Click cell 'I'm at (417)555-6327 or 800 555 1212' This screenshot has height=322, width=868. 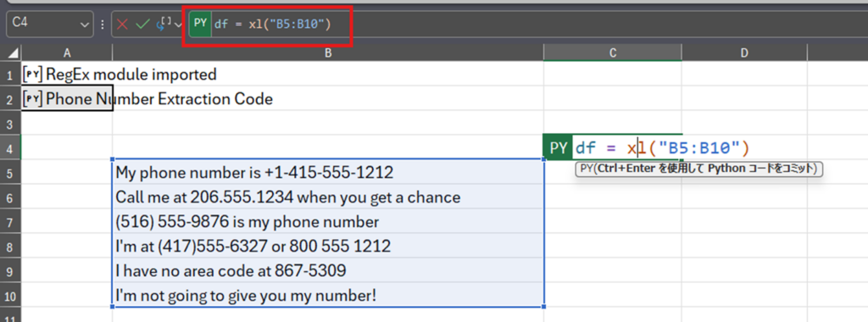pyautogui.click(x=328, y=246)
